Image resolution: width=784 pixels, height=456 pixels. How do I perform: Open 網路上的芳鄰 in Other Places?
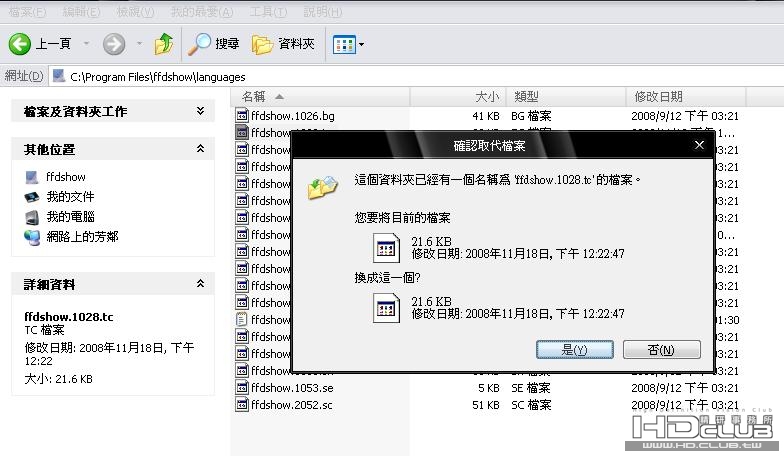82,236
